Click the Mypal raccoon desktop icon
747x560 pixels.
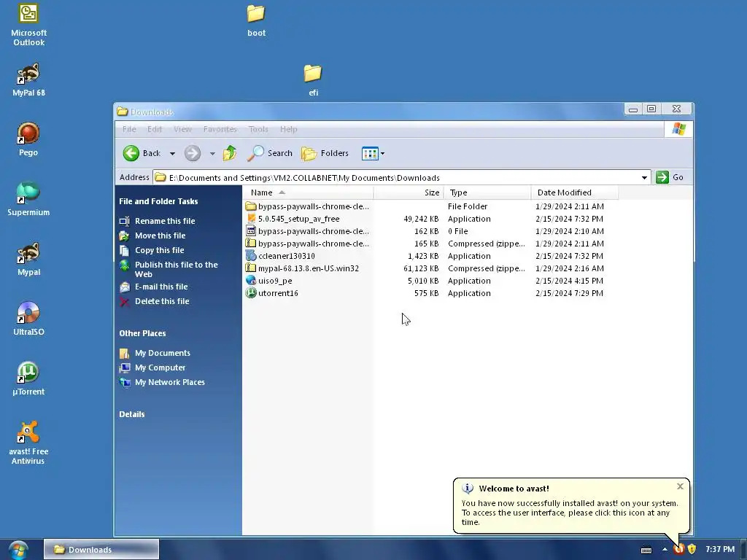tap(28, 260)
